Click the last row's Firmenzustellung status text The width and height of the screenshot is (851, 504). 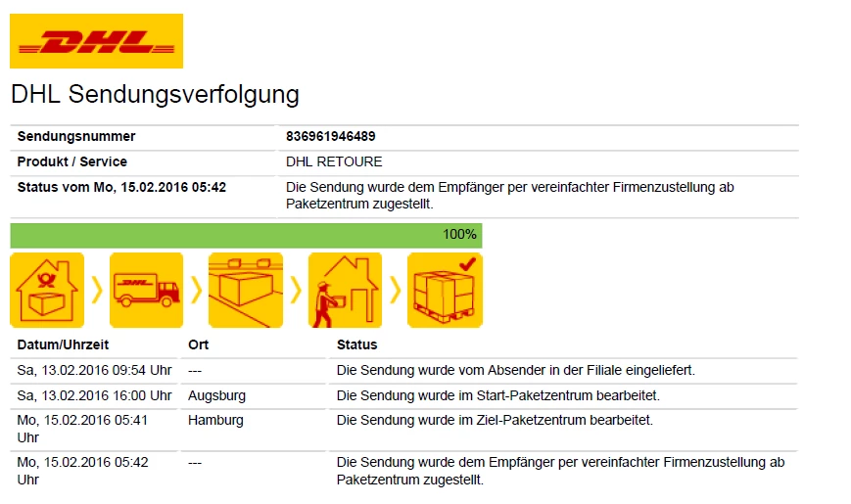(560, 471)
